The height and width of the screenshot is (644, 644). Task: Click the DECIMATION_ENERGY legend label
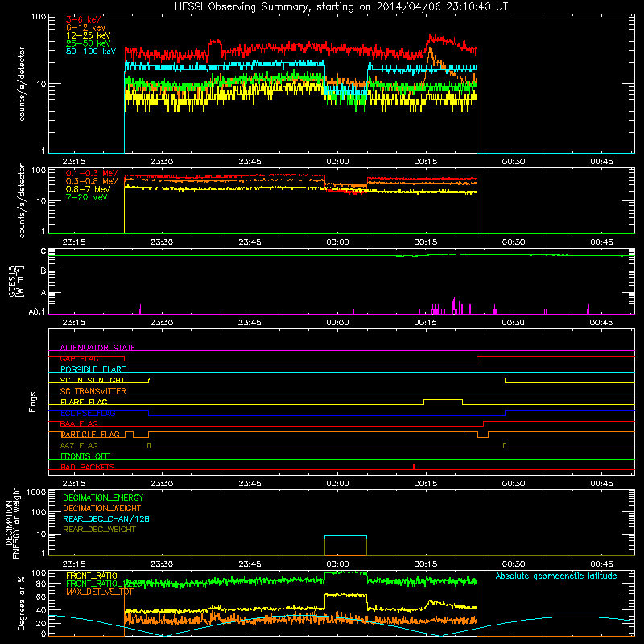(103, 497)
